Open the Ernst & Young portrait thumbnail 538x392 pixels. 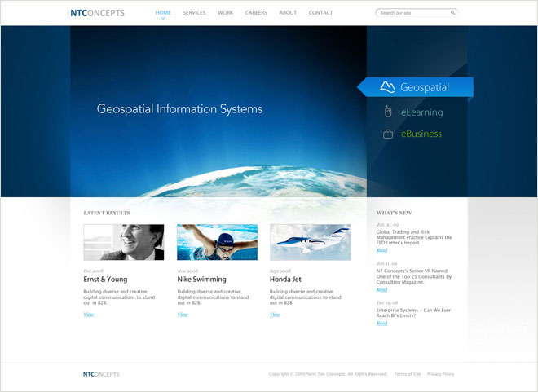tap(123, 242)
